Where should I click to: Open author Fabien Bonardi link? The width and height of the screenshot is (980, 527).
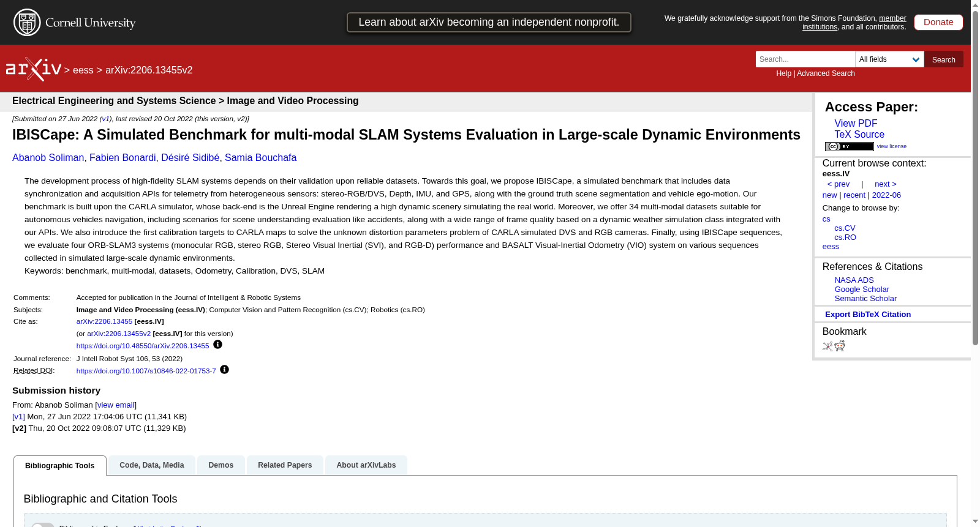pyautogui.click(x=123, y=157)
